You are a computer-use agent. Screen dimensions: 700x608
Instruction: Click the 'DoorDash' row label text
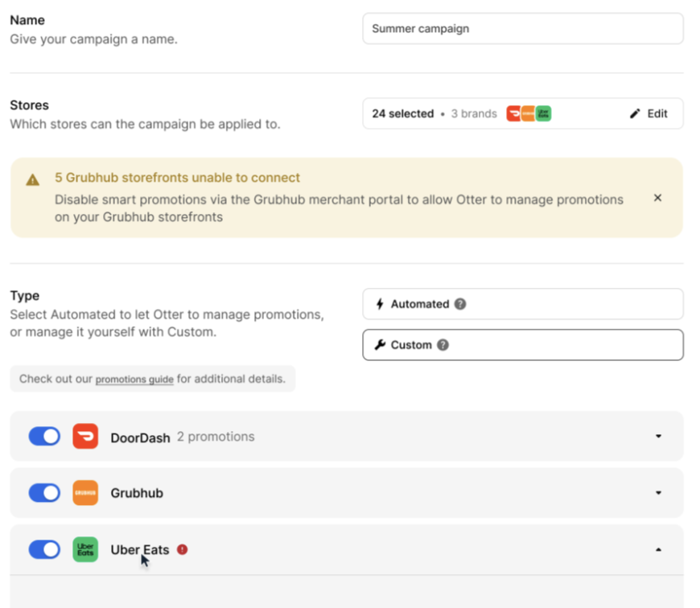point(140,438)
